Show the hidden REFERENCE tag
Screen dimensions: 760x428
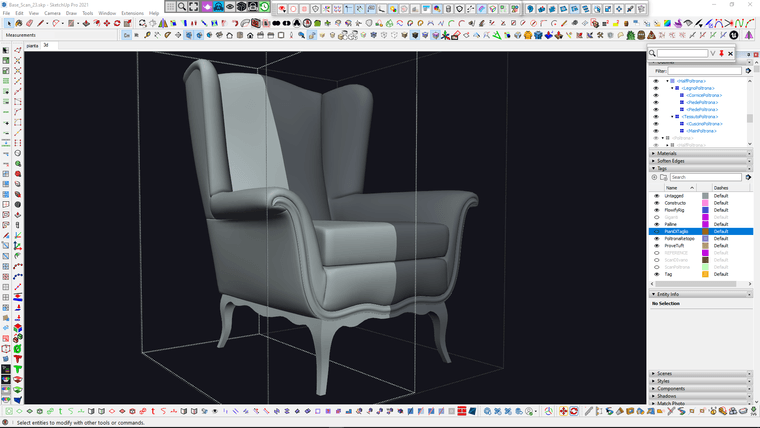[656, 252]
